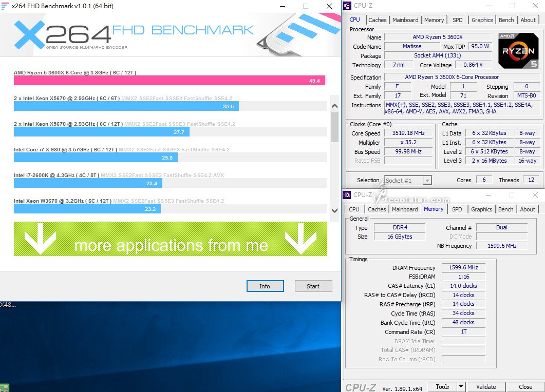Click the Threads count field '12'

coord(531,180)
